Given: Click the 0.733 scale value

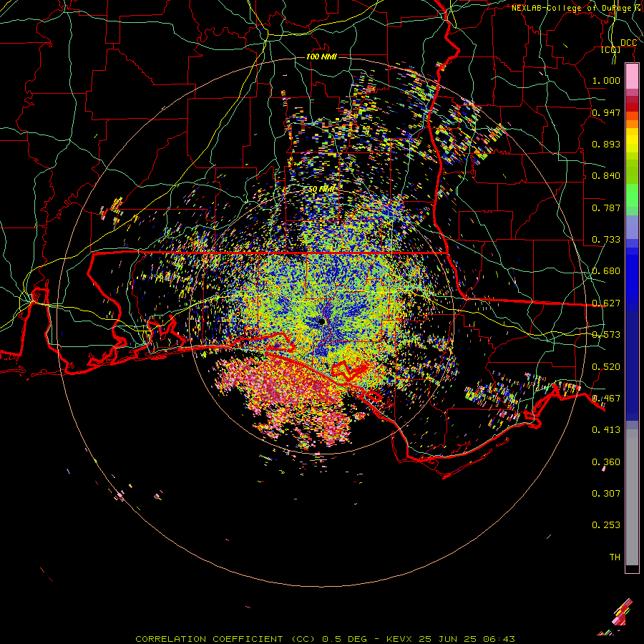Looking at the screenshot, I should [x=606, y=240].
